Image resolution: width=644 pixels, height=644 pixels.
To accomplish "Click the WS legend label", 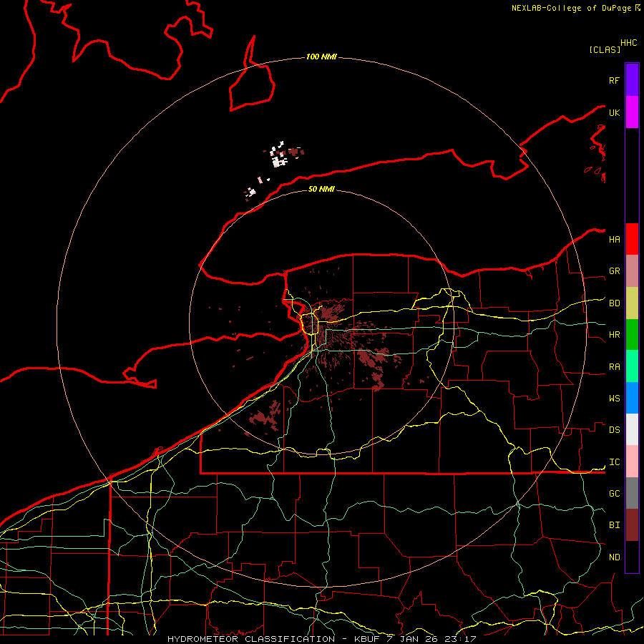I will [x=614, y=399].
